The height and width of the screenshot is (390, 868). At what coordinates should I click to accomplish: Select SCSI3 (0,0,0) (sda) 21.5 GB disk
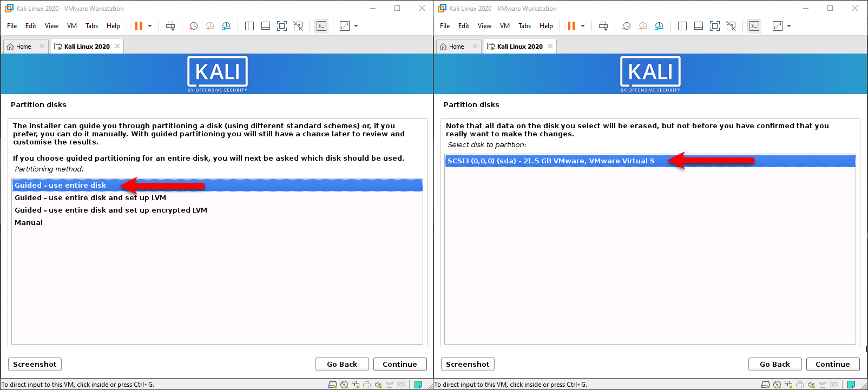[x=650, y=161]
